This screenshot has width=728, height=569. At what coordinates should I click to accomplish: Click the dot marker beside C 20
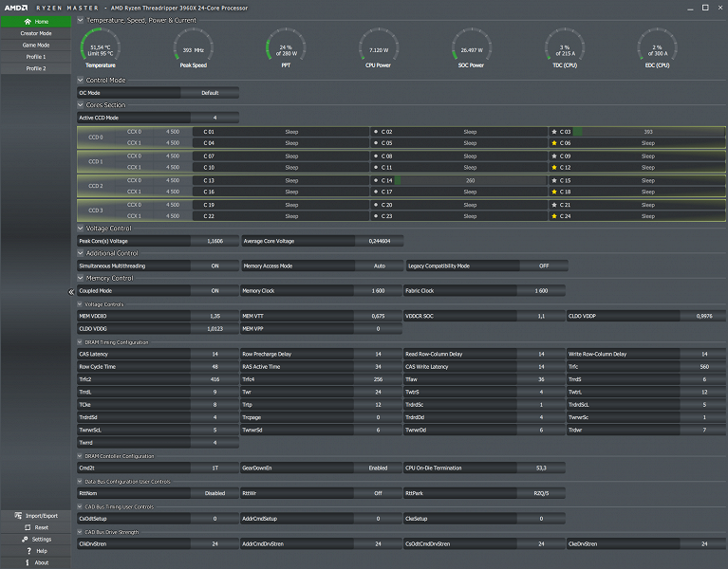(376, 205)
